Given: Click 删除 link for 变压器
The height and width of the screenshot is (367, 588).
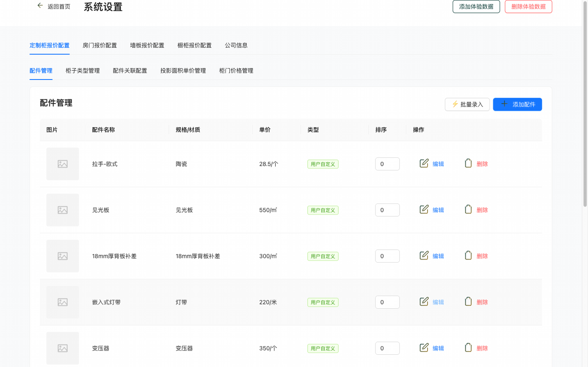Looking at the screenshot, I should point(482,348).
